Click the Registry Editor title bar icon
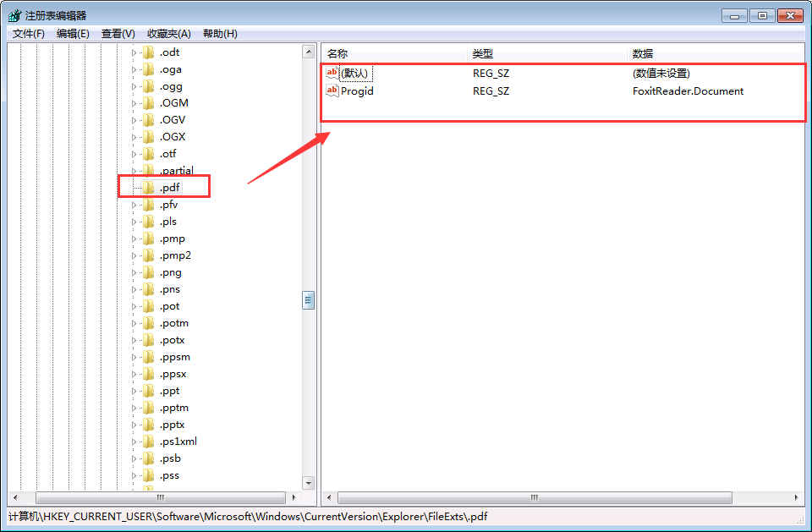Viewport: 812px width, 532px height. 14,15
